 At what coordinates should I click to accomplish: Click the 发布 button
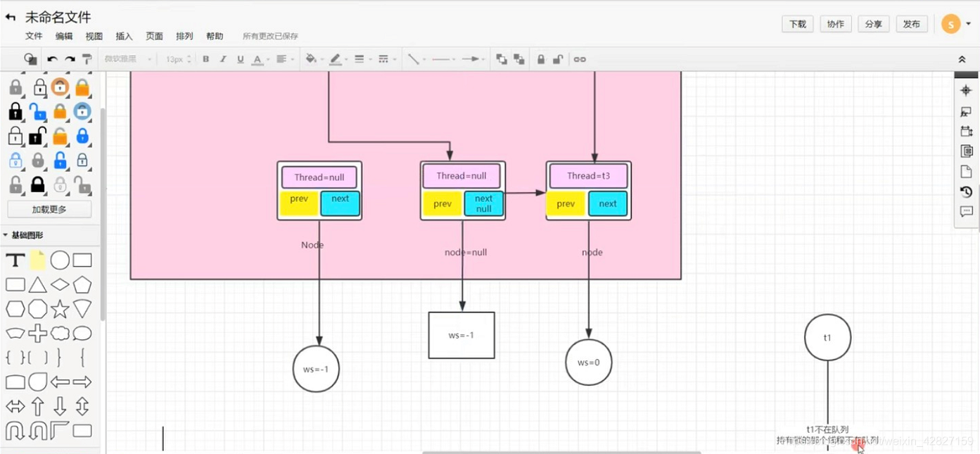tap(912, 24)
